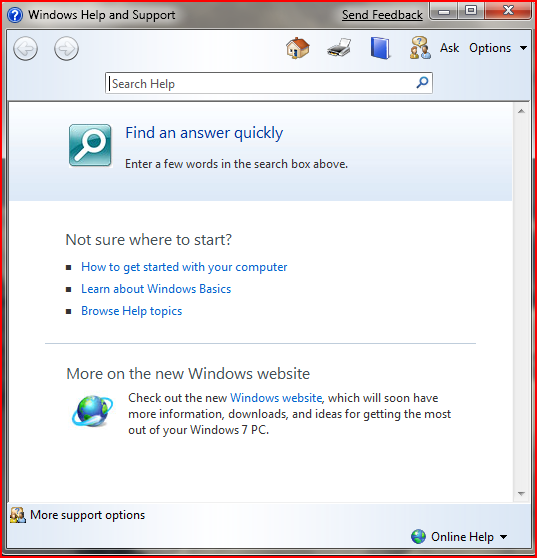This screenshot has width=537, height=558.
Task: Click the Find an answer quickly heading
Action: tap(204, 133)
